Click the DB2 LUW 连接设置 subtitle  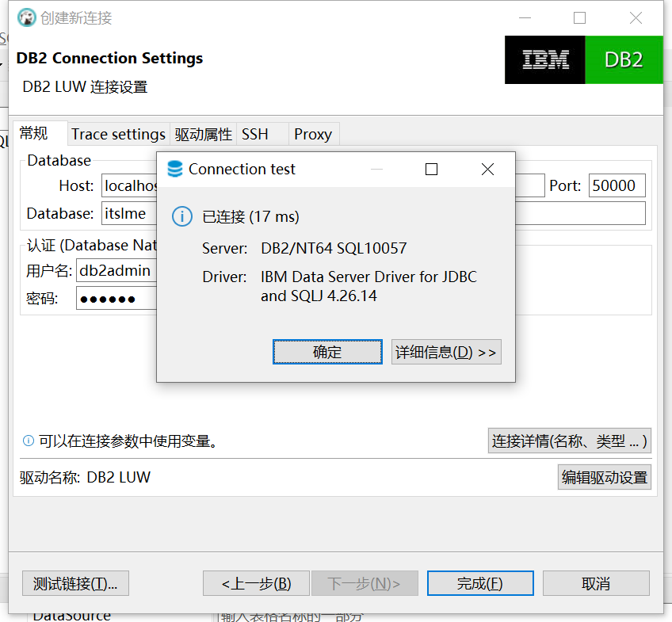coord(85,86)
